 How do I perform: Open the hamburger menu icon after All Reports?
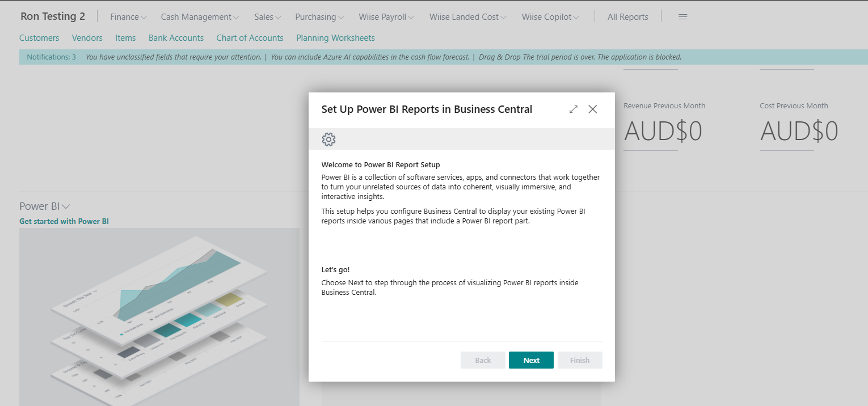pyautogui.click(x=683, y=17)
